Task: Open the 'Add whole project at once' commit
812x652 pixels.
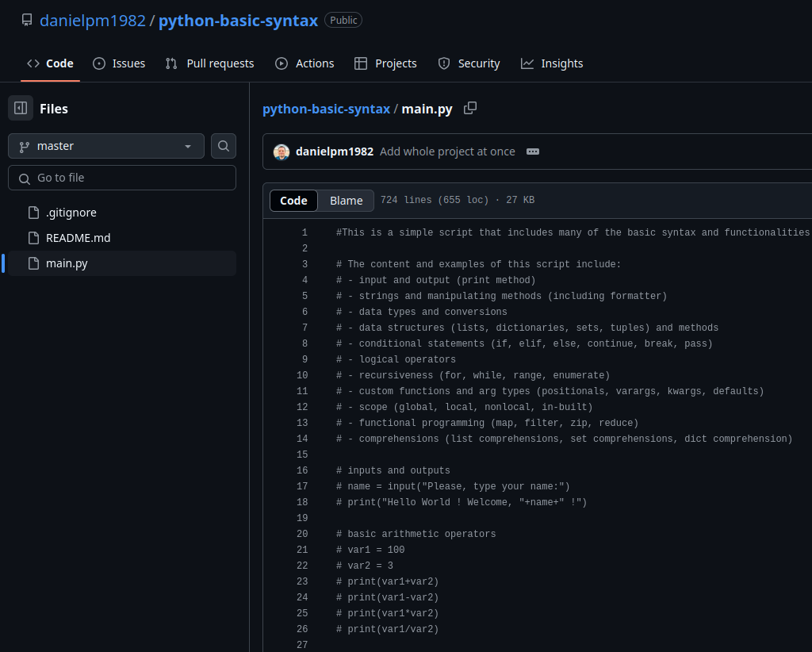Action: tap(447, 151)
